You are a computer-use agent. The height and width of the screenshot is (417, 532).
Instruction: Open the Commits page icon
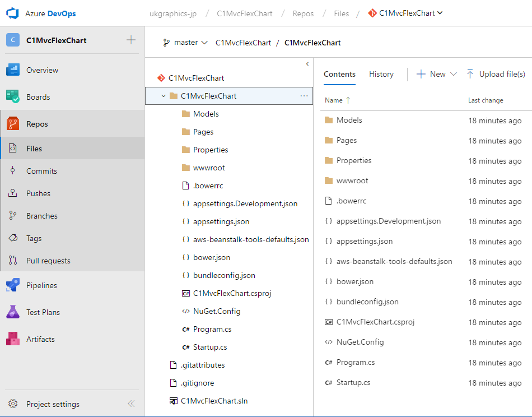click(x=12, y=170)
